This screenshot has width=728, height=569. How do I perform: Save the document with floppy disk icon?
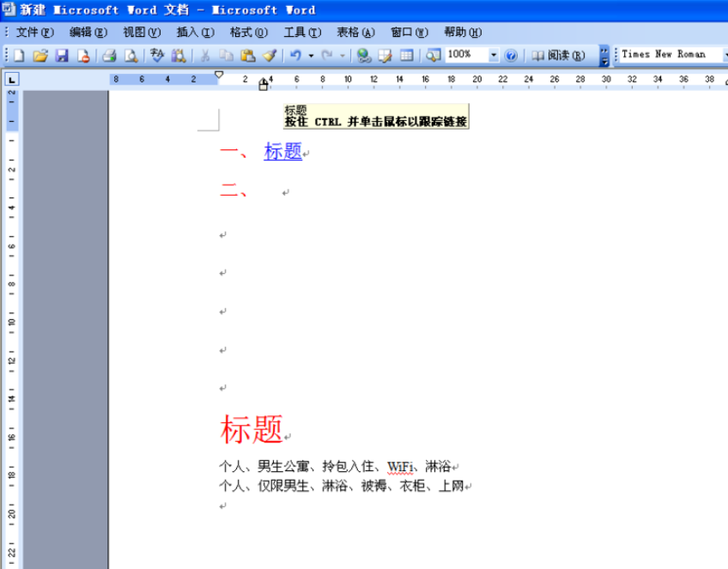click(62, 56)
